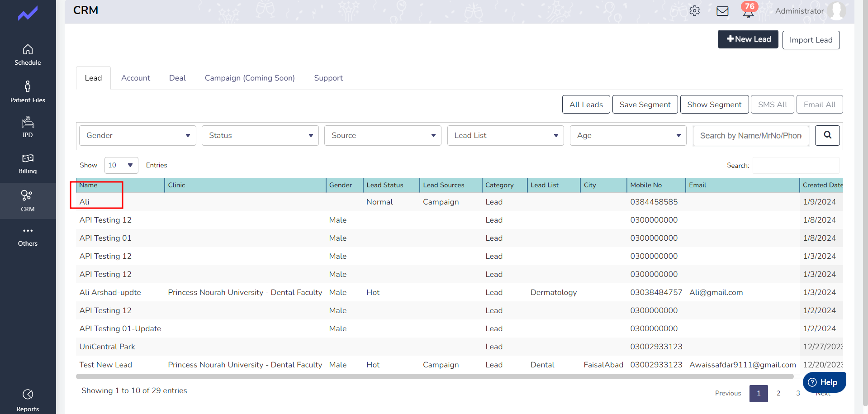Go to page 2

tap(778, 393)
